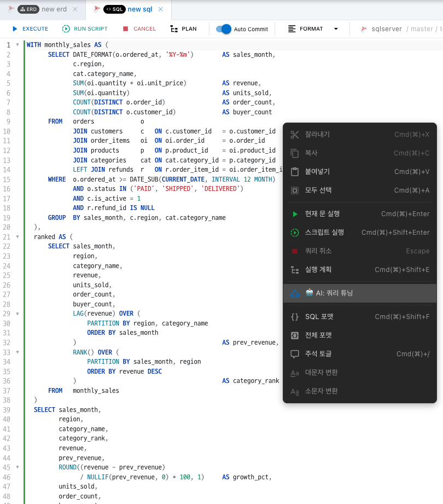443x504 pixels.
Task: Click the plan tree icon beside 실행 계획
Action: (x=295, y=270)
